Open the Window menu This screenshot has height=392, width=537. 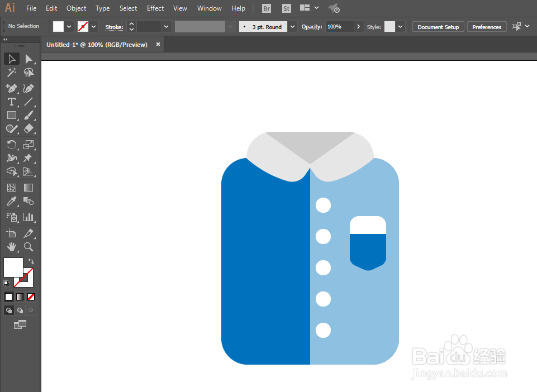[209, 8]
